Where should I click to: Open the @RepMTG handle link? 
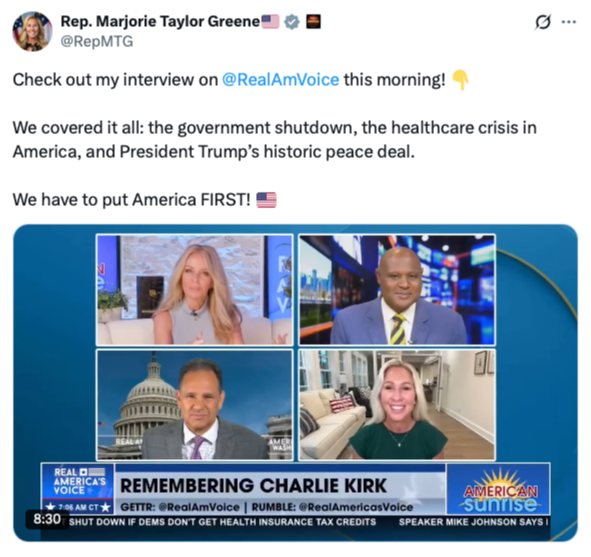coord(97,41)
